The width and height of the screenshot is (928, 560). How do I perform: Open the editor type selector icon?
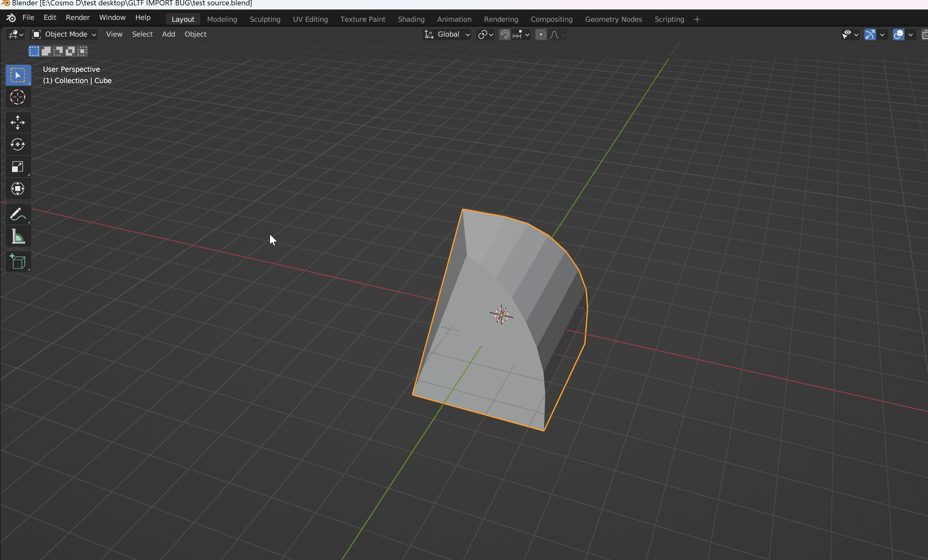pyautogui.click(x=13, y=35)
